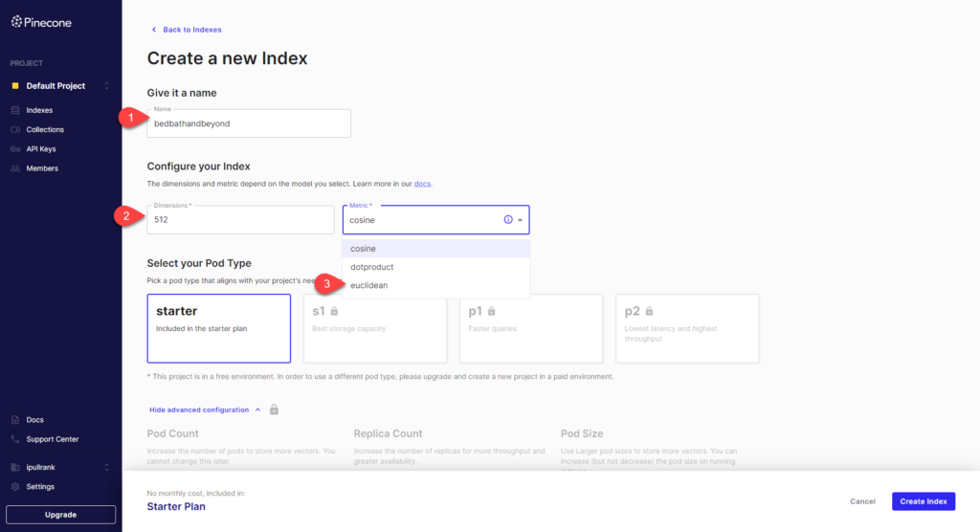Select cosine metric option
Screen dimensions: 980x532
point(435,248)
